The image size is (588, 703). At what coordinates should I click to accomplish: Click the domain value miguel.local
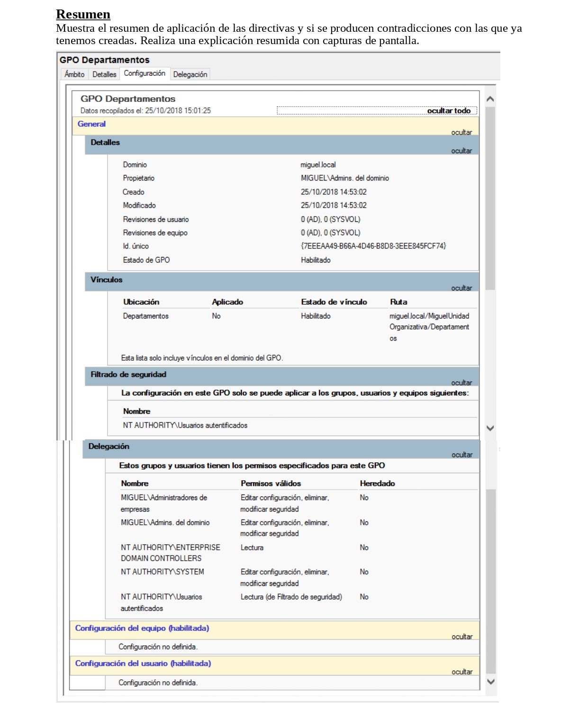click(x=318, y=164)
